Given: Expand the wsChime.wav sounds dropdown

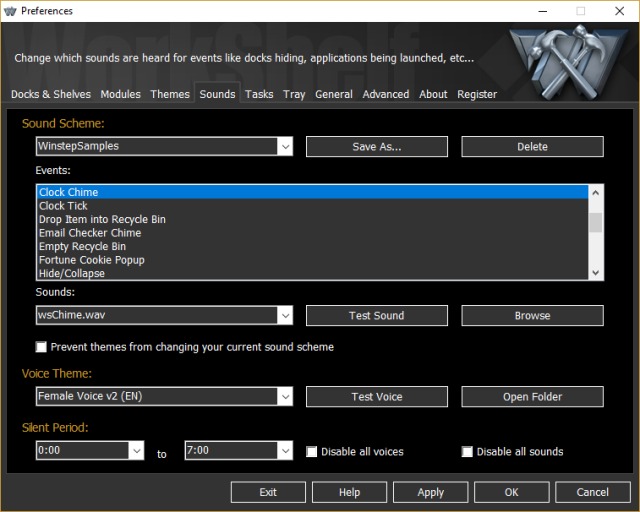Looking at the screenshot, I should pyautogui.click(x=284, y=316).
